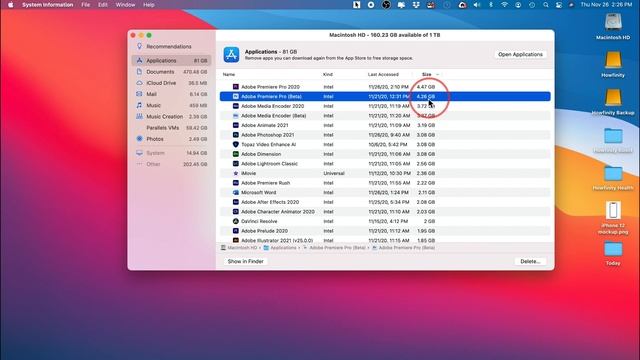Image resolution: width=640 pixels, height=360 pixels.
Task: Open Spotlight search in menu bar
Action: tap(545, 5)
